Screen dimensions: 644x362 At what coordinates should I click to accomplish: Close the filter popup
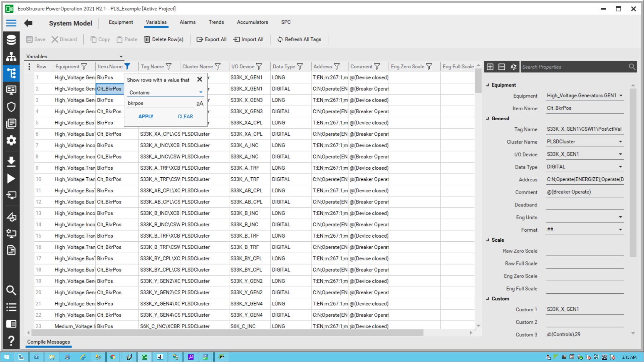pyautogui.click(x=200, y=79)
